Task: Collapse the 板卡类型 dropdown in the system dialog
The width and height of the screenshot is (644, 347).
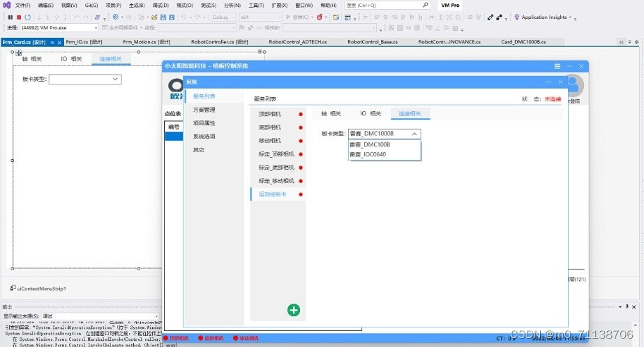Action: [414, 133]
